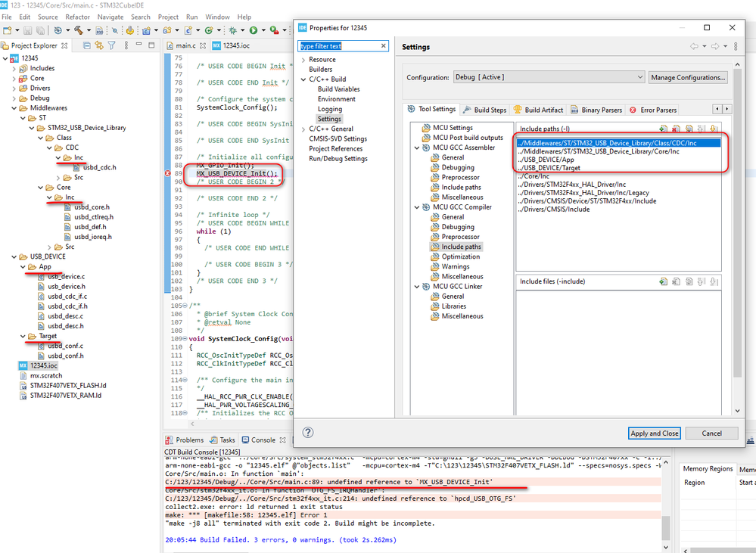The width and height of the screenshot is (756, 553).
Task: Click the Add include path icon
Action: 664,129
